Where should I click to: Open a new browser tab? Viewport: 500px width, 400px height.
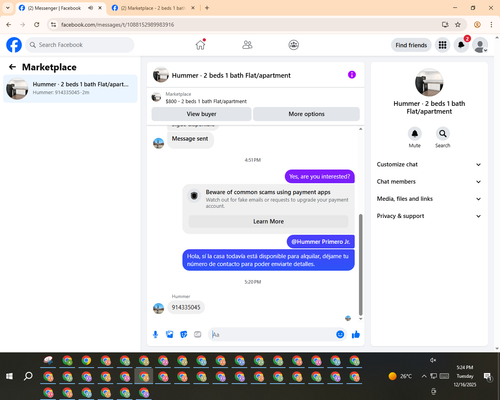(x=207, y=8)
